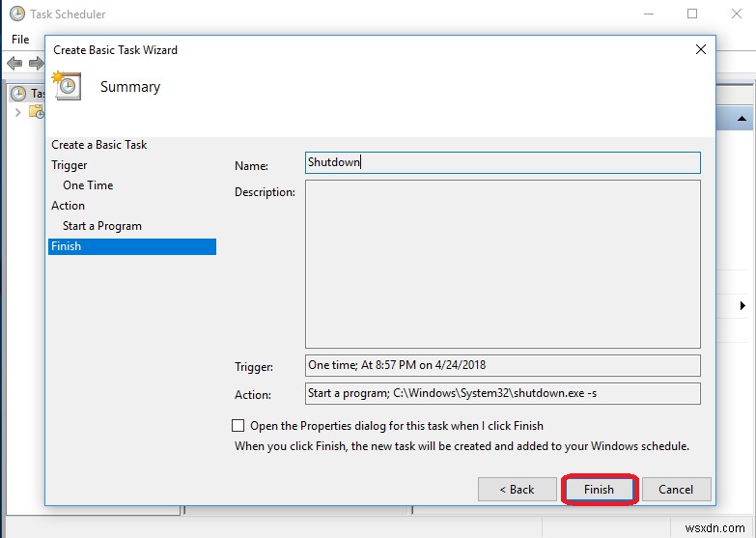
Task: Click the Summary wizard clock icon
Action: tap(67, 86)
